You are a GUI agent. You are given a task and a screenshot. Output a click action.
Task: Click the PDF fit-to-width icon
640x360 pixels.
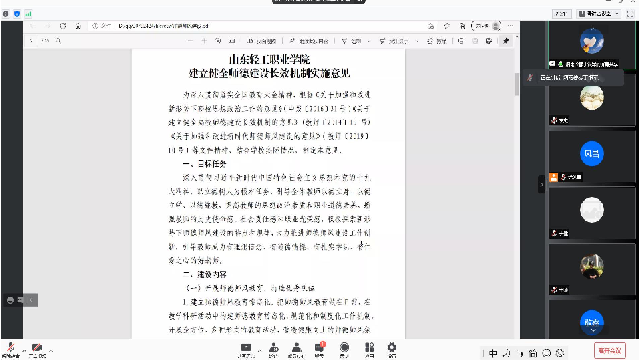[x=232, y=41]
